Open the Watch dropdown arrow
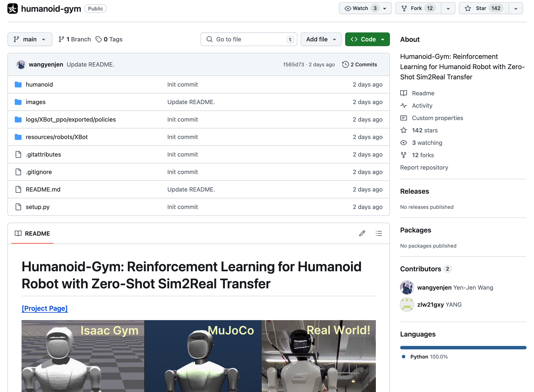The height and width of the screenshot is (392, 534). coord(384,8)
